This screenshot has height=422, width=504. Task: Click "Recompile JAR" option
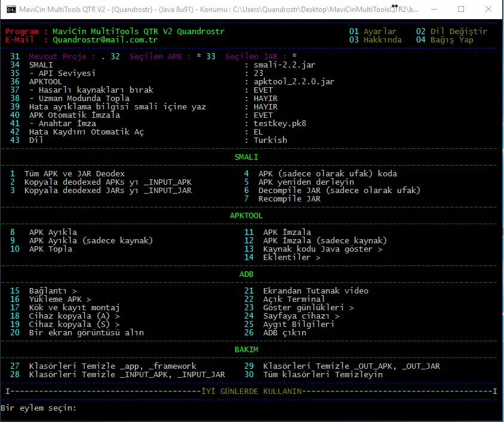click(289, 199)
